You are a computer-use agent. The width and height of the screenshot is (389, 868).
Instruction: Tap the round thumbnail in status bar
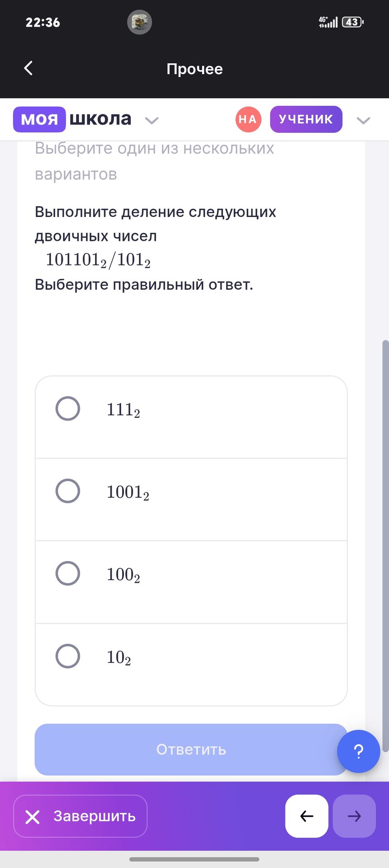point(139,22)
